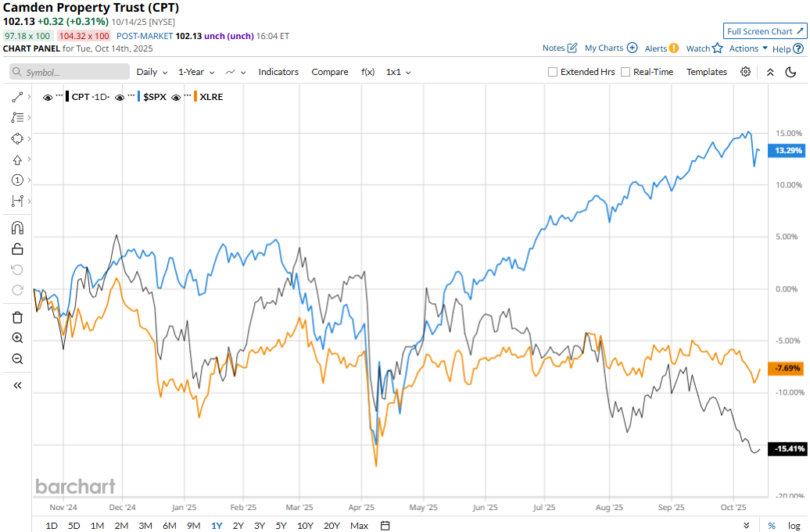Open the Compare menu
This screenshot has height=532, width=810.
330,72
